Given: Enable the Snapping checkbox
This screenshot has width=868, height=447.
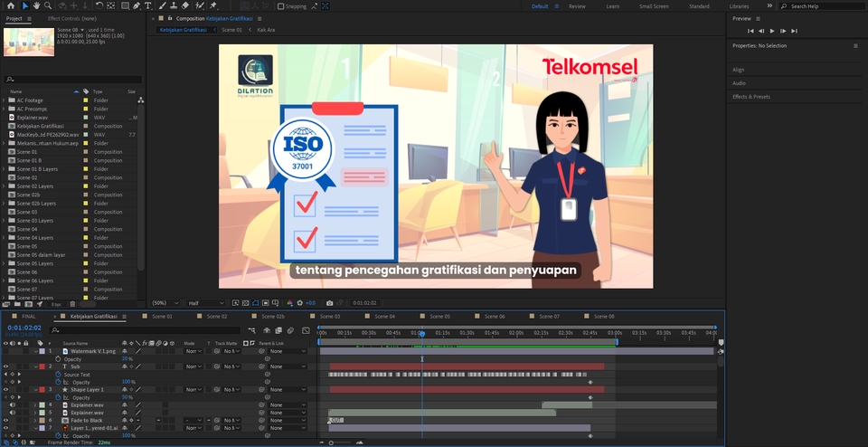Looking at the screenshot, I should pos(281,6).
